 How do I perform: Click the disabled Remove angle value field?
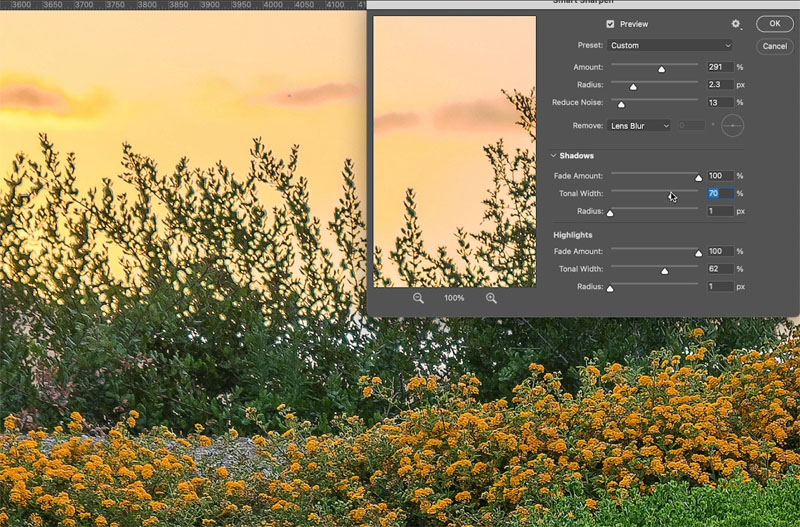coord(692,126)
